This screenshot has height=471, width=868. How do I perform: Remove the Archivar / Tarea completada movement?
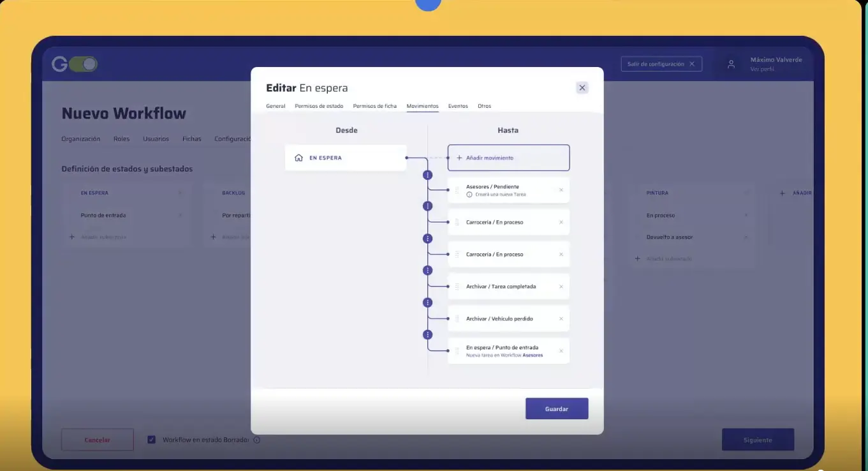[x=561, y=287]
